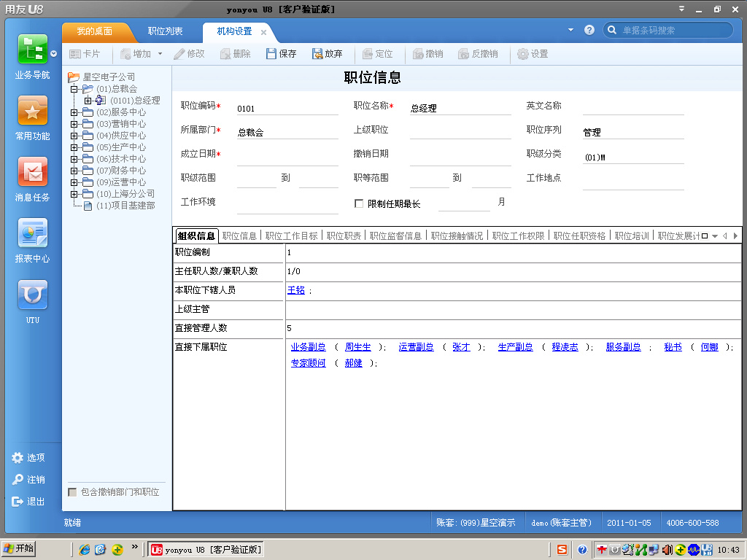747x560 pixels.
Task: Open the 职位职责 tab
Action: point(344,236)
